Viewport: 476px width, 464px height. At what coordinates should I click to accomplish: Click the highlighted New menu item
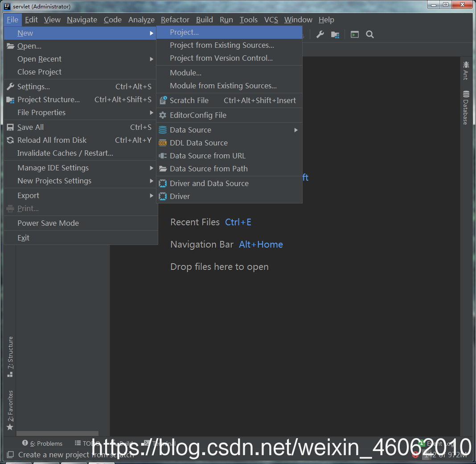point(80,33)
